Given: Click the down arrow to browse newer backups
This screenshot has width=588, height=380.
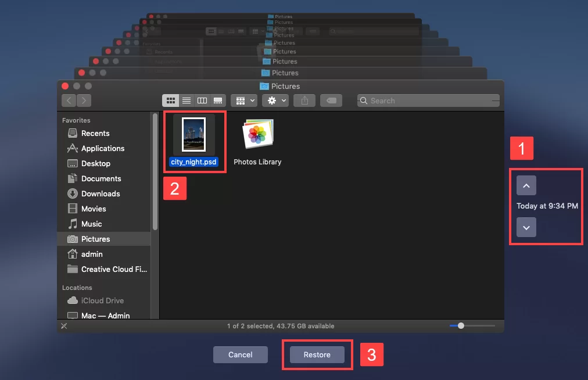Looking at the screenshot, I should coord(526,227).
